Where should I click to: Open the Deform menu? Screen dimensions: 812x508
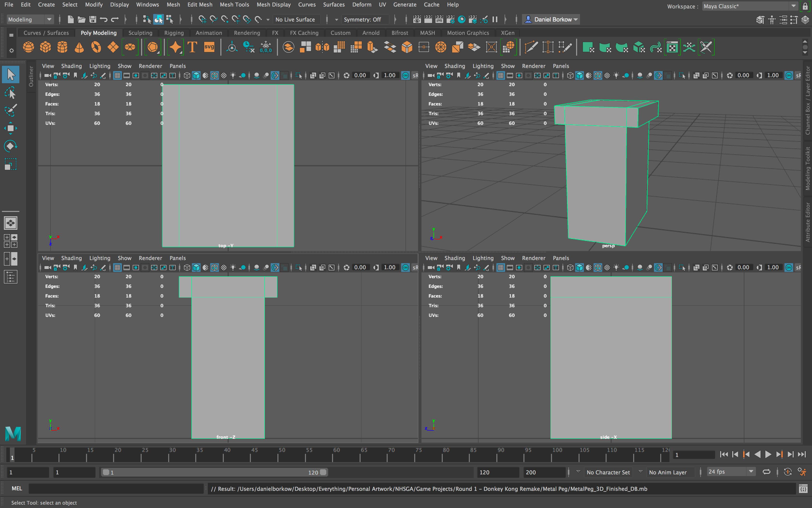click(361, 5)
